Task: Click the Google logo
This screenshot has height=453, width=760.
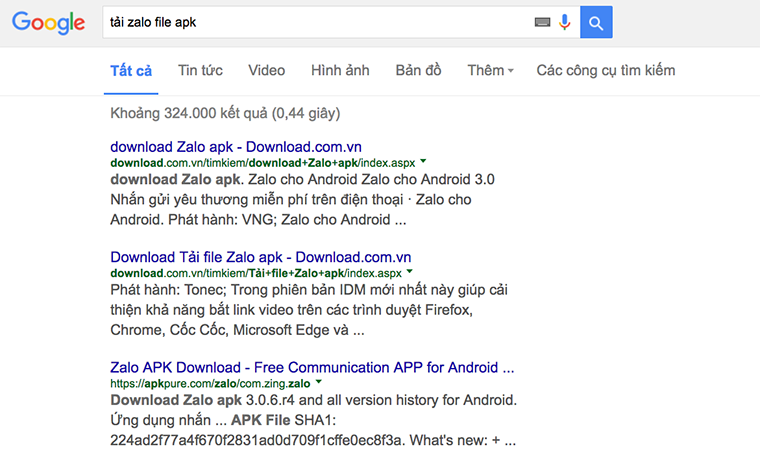Action: (x=49, y=23)
